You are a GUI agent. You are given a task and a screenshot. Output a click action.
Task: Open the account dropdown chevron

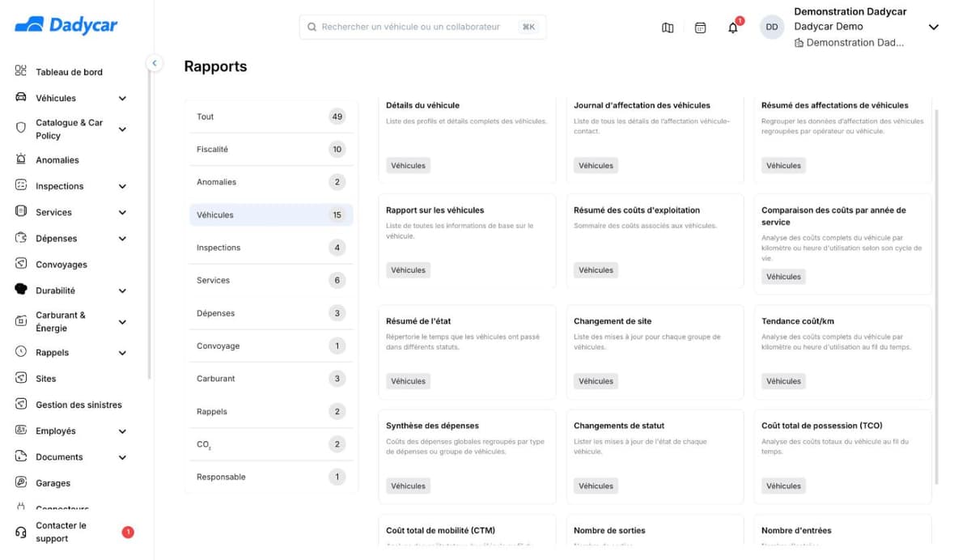933,27
